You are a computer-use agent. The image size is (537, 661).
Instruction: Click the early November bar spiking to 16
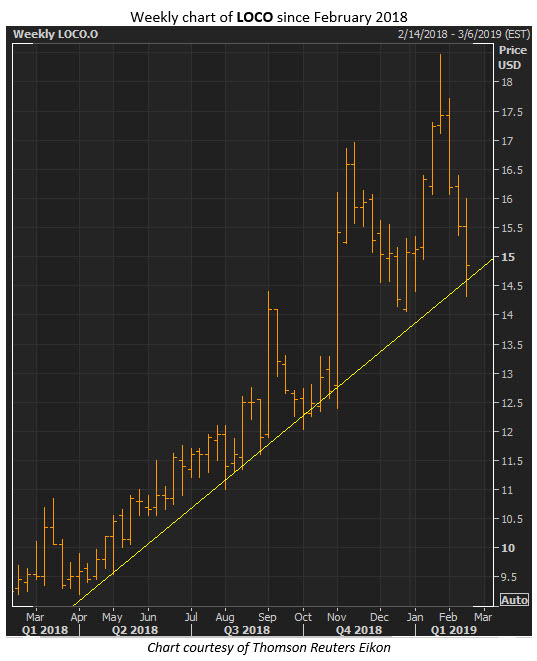click(338, 300)
